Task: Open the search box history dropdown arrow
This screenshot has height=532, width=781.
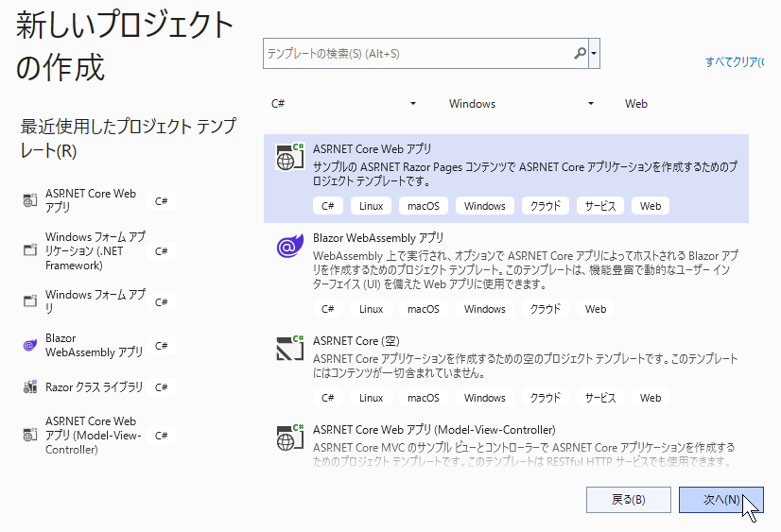Action: [594, 53]
